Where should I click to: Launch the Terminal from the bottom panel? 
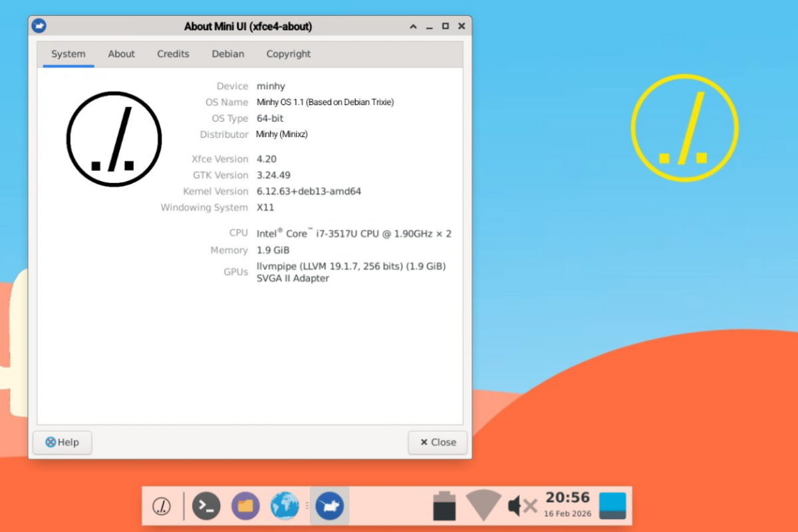206,506
